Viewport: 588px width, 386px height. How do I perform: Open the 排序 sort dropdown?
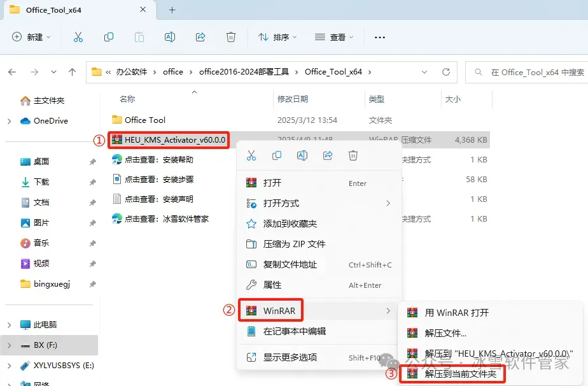tap(277, 37)
